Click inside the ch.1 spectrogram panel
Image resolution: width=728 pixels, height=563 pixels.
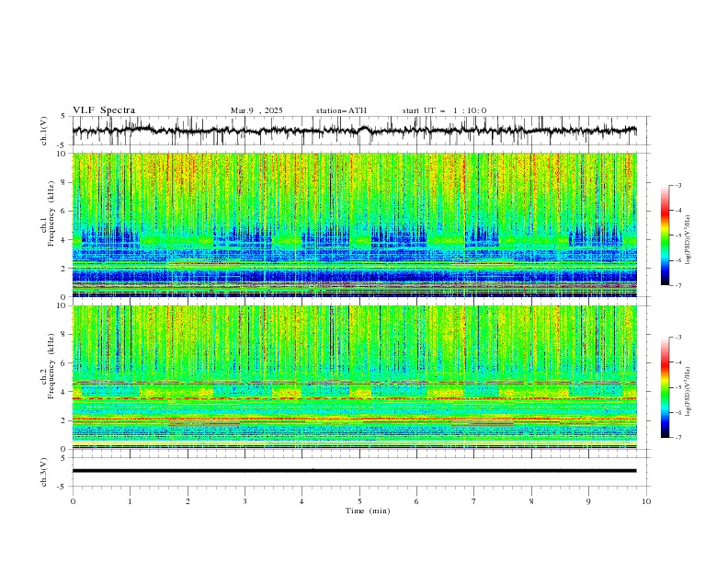coord(354,224)
